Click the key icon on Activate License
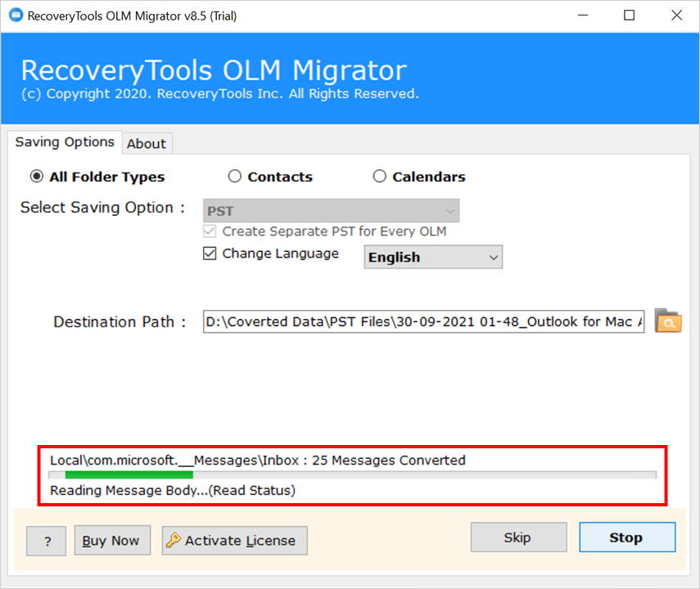Screen dimensions: 700x589 click(174, 540)
